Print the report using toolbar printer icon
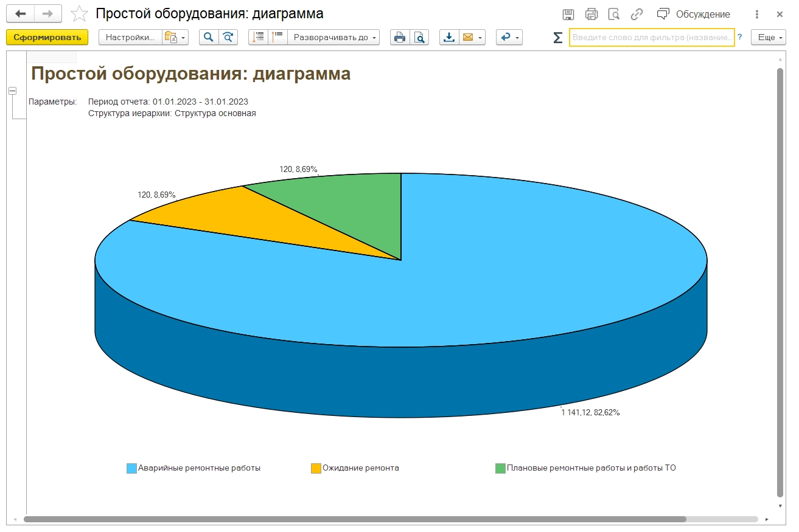The image size is (799, 532). (x=400, y=38)
